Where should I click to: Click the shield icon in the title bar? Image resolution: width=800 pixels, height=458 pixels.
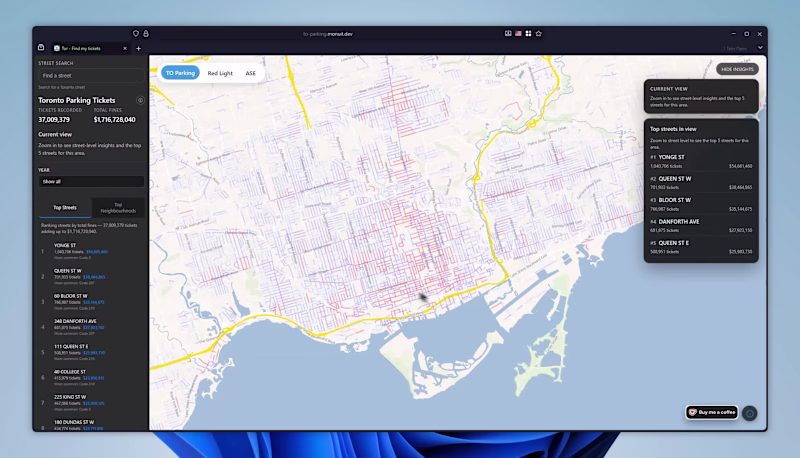(x=136, y=34)
